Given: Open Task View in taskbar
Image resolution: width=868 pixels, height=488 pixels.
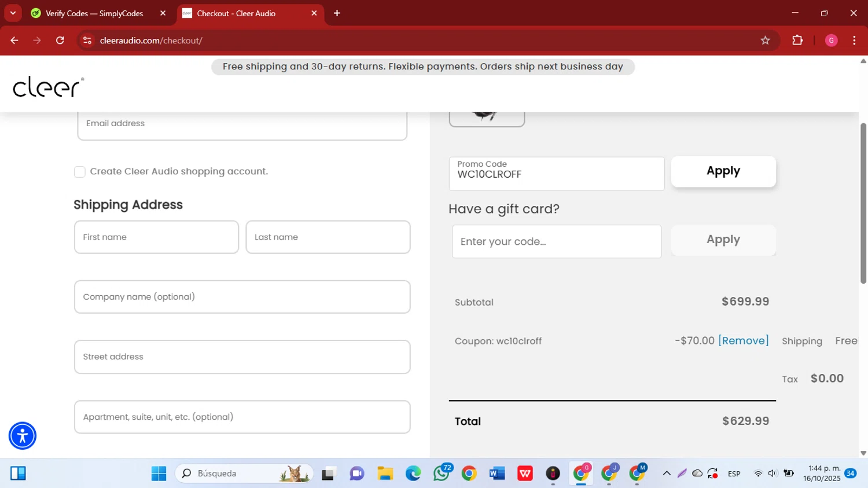Looking at the screenshot, I should (329, 474).
